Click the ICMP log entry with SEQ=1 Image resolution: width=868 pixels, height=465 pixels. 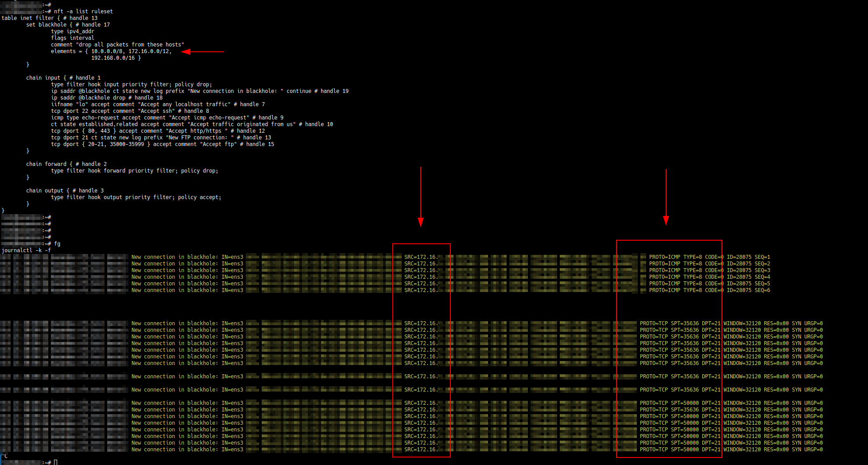coord(709,257)
